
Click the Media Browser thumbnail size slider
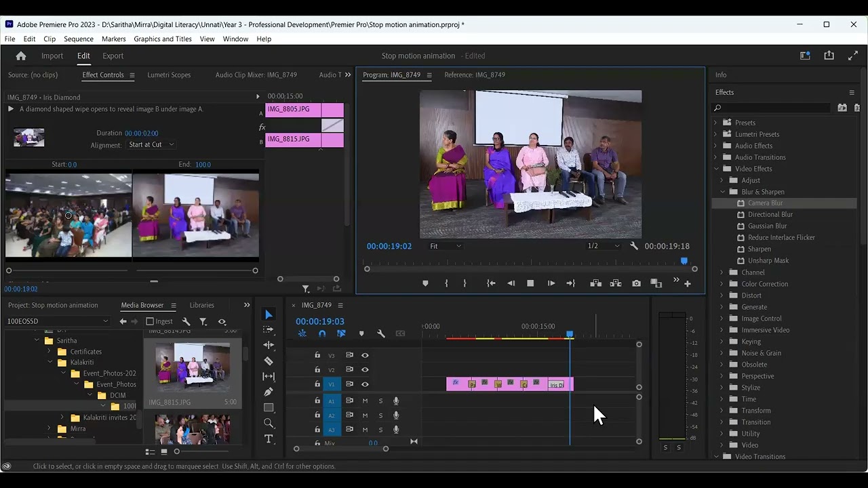(x=177, y=451)
